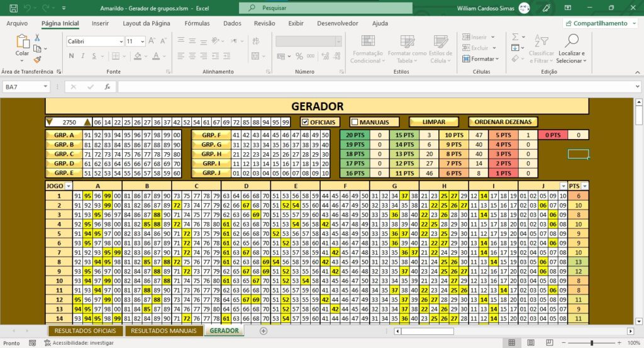
Task: Open the PTS column filter dropdown
Action: tap(584, 186)
